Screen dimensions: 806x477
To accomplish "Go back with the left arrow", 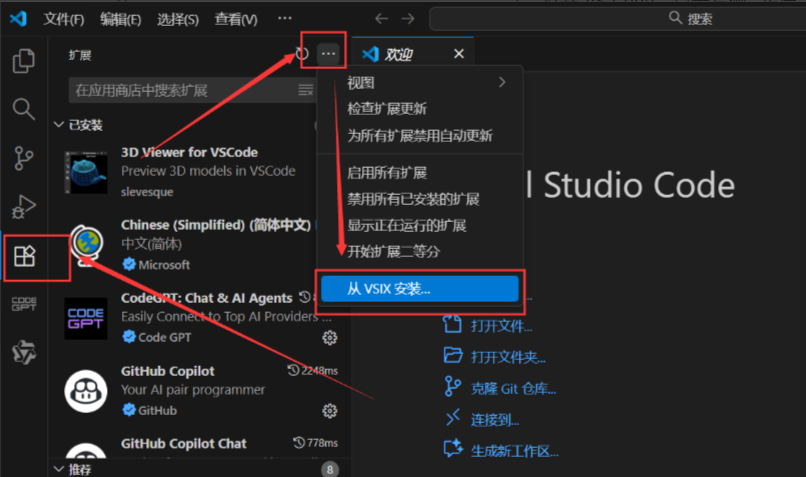I will pos(381,19).
